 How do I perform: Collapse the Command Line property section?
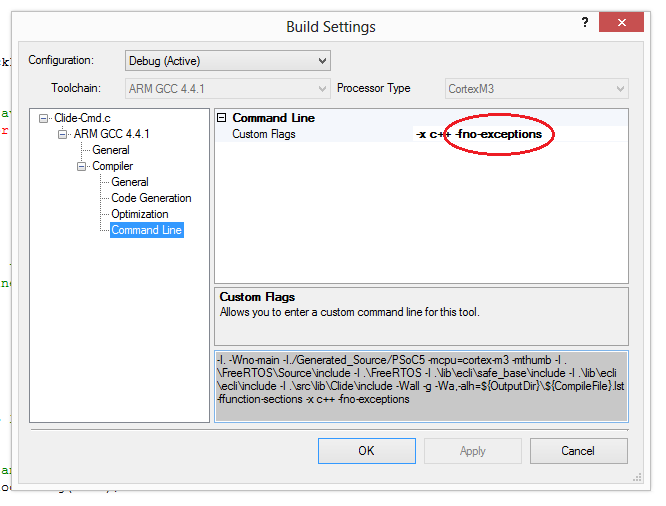pyautogui.click(x=222, y=118)
